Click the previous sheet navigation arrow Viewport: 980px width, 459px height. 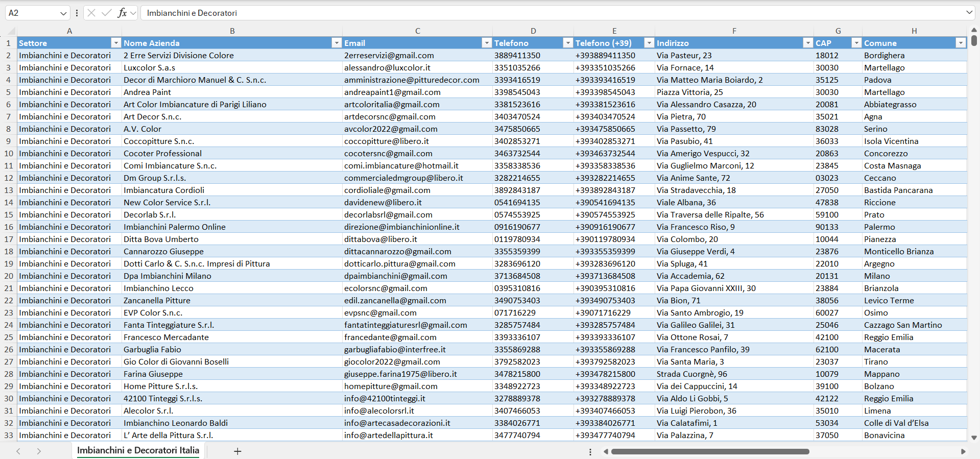click(18, 451)
